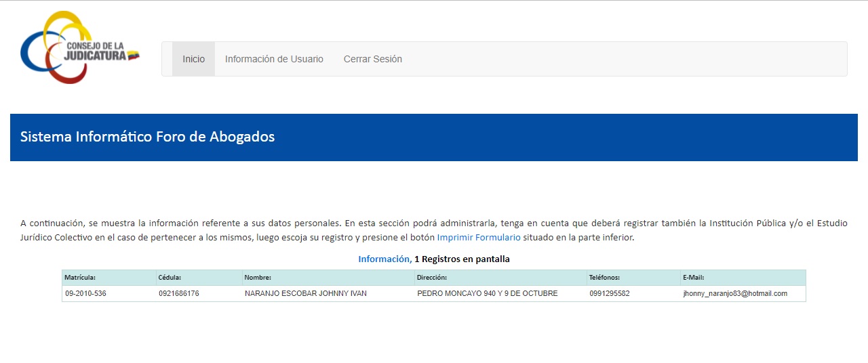Select Cerrar Sesión to log out
868x363 pixels.
(x=373, y=59)
